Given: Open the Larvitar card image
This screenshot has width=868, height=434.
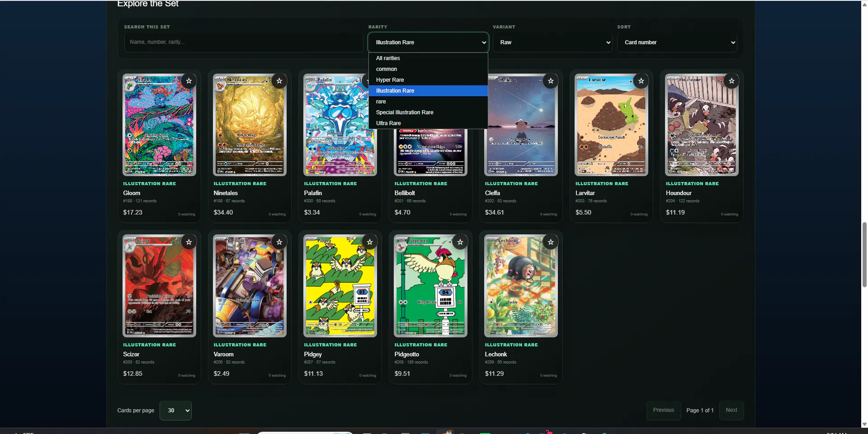Looking at the screenshot, I should (611, 125).
